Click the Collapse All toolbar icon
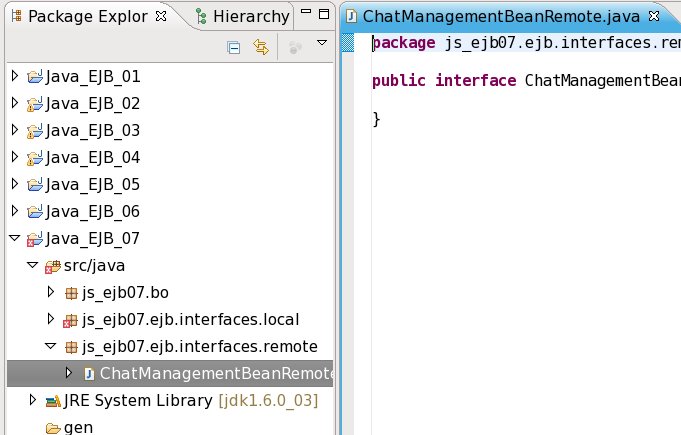Viewport: 681px width, 435px height. click(234, 46)
